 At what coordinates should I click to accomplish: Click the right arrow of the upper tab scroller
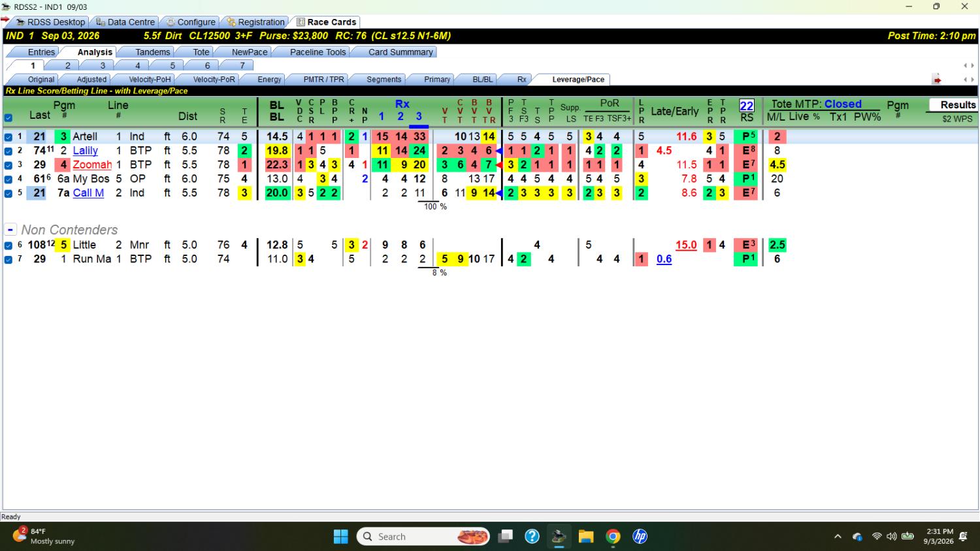click(973, 65)
